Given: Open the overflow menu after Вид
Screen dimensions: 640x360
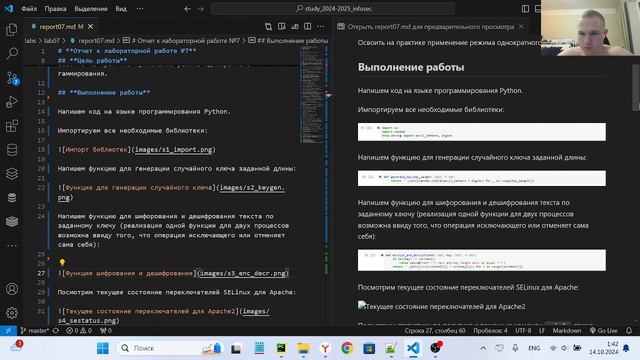Looking at the screenshot, I should 140,9.
